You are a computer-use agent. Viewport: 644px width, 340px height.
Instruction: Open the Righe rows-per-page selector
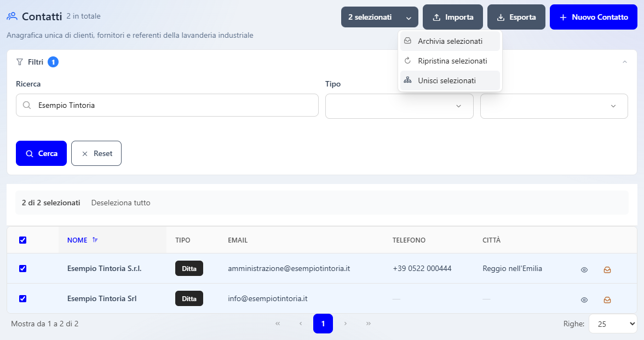coord(613,324)
